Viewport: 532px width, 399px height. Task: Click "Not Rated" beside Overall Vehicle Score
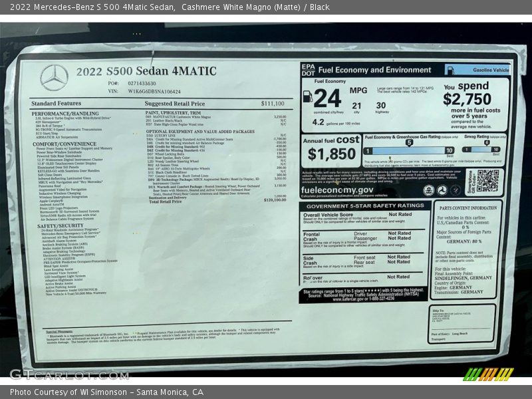[x=400, y=214]
